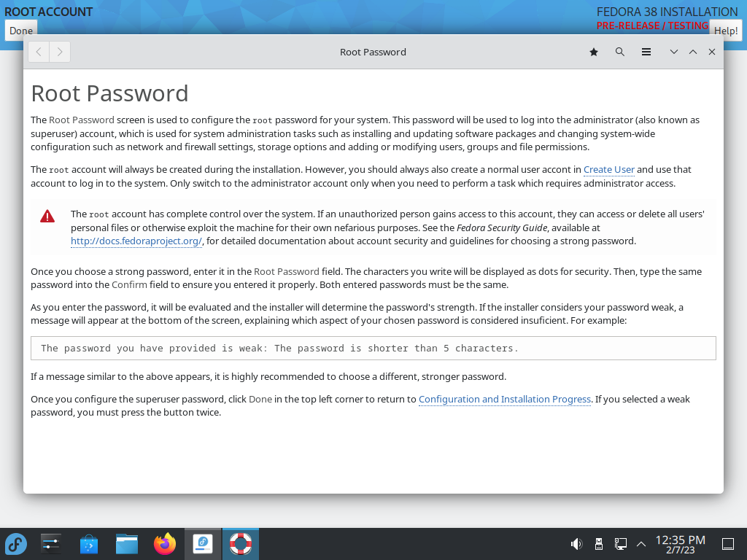
Task: Open the Fedora application launcher
Action: pos(16,544)
